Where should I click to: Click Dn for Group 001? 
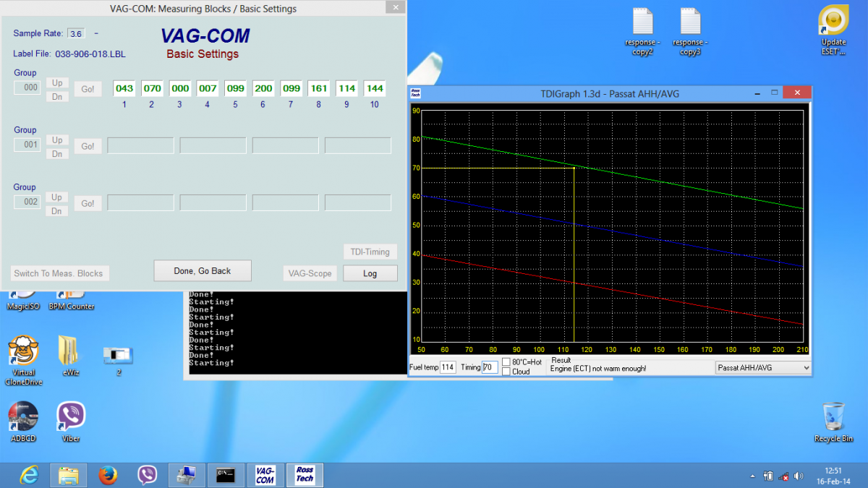click(57, 153)
